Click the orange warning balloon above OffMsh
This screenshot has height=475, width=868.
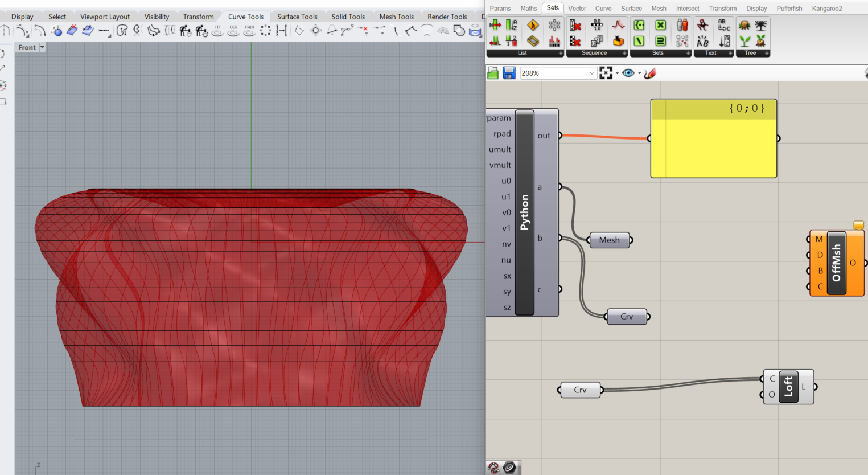coord(859,226)
